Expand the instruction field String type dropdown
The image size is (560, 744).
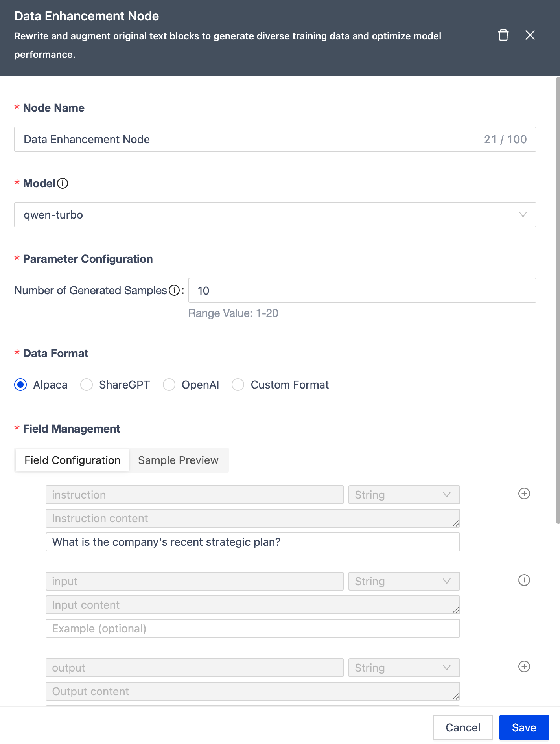404,495
